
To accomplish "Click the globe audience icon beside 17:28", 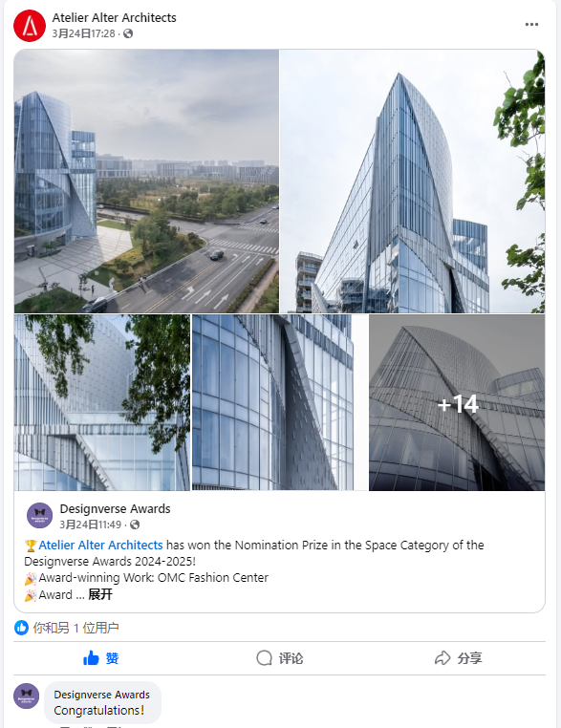I will [x=128, y=33].
